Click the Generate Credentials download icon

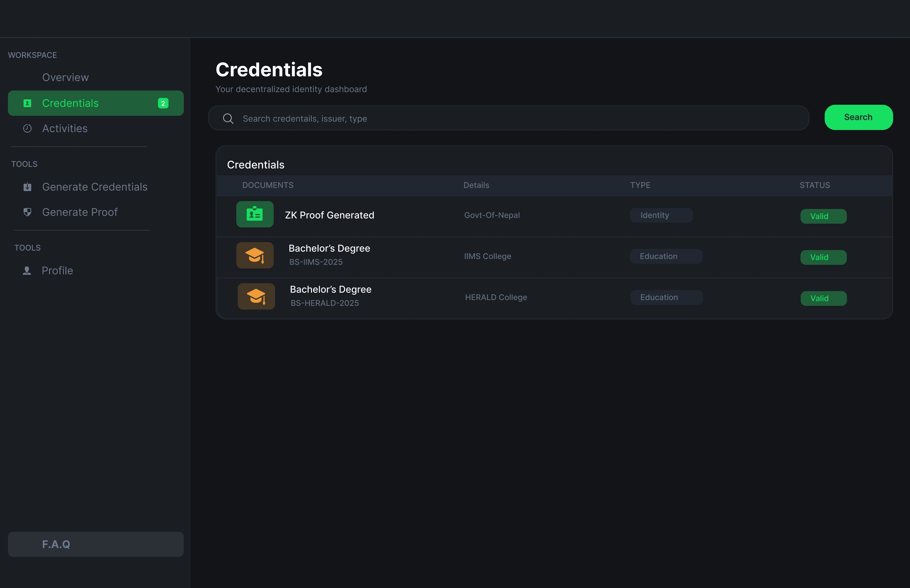click(27, 187)
